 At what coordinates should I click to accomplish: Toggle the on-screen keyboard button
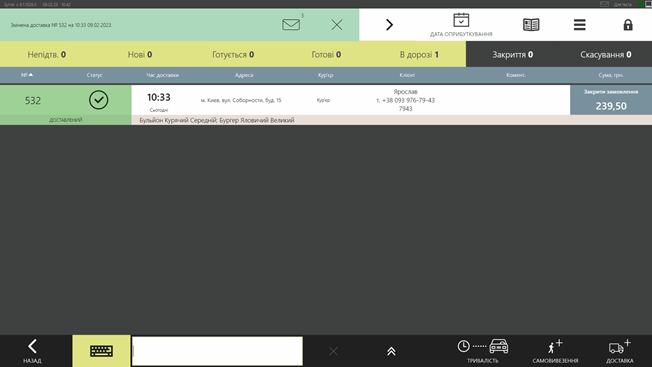[x=101, y=351]
